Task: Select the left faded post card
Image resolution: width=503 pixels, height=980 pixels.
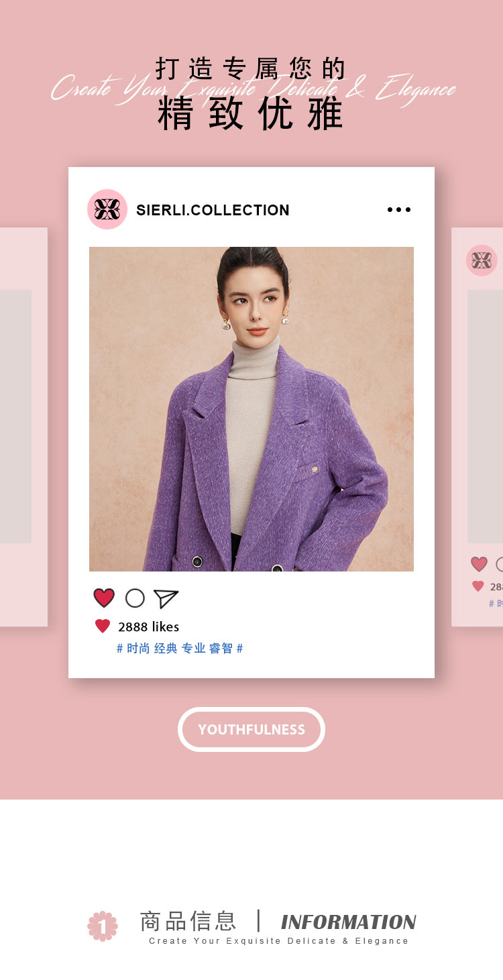Action: coord(23,427)
